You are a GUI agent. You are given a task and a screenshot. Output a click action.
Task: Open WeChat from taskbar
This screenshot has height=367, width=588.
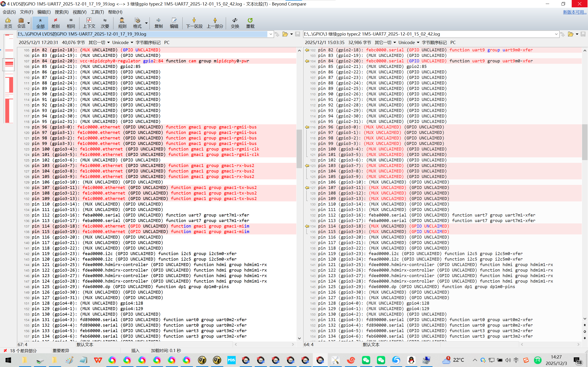[x=366, y=360]
